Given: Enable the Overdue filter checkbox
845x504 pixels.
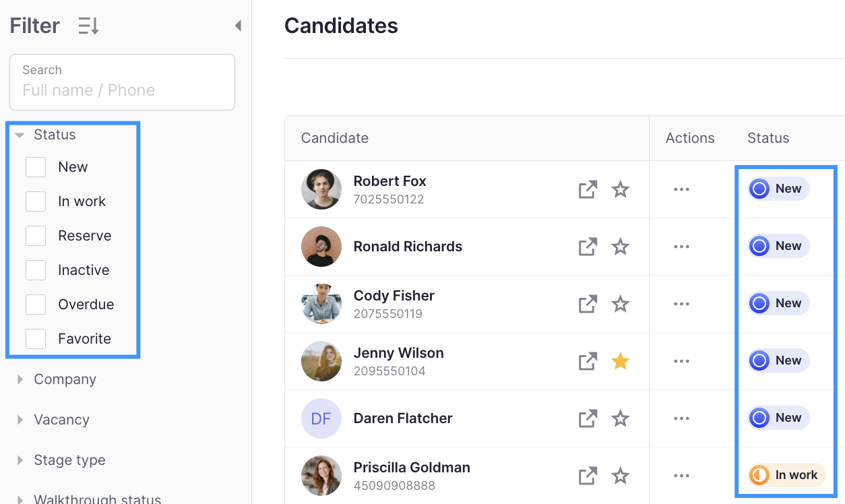Looking at the screenshot, I should [35, 304].
